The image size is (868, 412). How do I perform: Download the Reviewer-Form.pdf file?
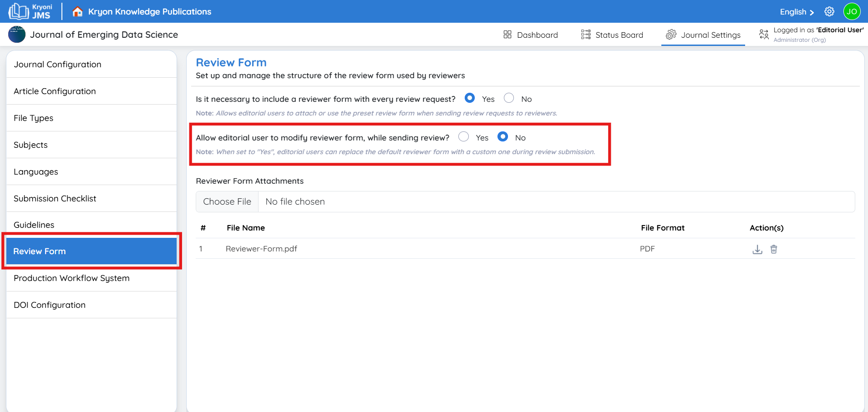coord(757,249)
